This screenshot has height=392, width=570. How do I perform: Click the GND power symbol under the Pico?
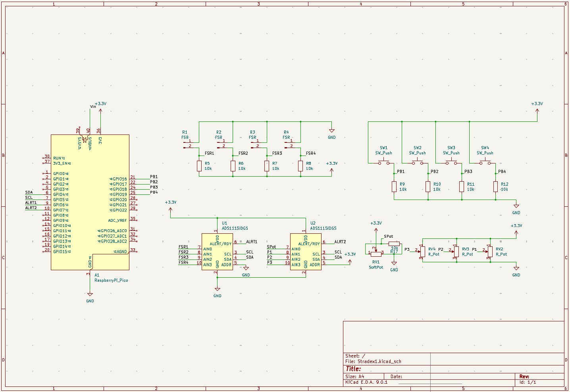point(90,295)
